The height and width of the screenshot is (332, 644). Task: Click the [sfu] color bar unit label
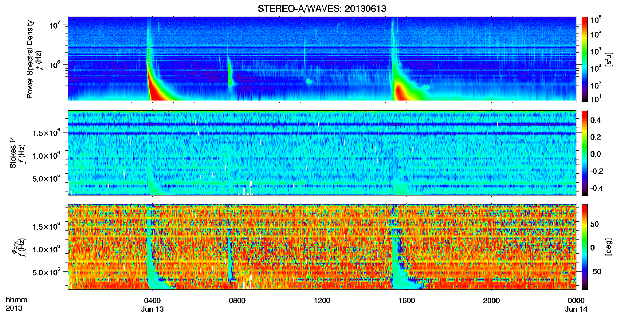pyautogui.click(x=609, y=60)
